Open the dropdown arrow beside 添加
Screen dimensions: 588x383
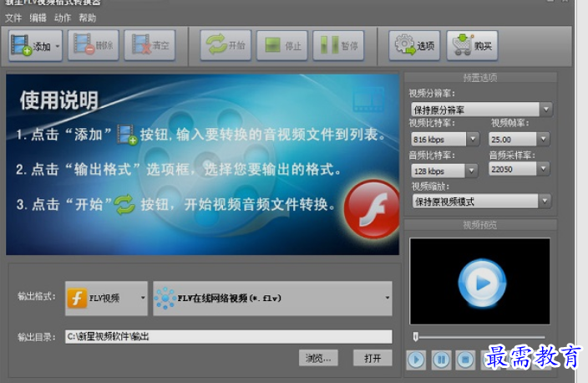coord(58,46)
